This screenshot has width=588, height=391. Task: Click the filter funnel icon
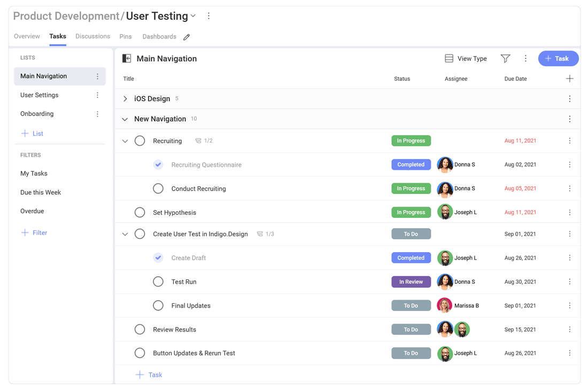coord(505,59)
